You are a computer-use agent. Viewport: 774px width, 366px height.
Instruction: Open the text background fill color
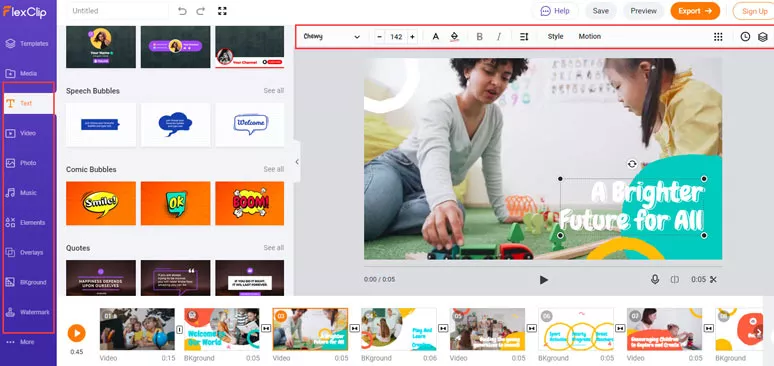(455, 37)
